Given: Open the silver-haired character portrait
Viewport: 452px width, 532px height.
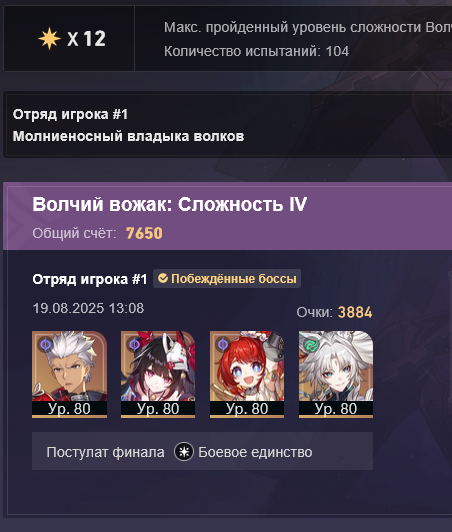Looking at the screenshot, I should coord(336,374).
